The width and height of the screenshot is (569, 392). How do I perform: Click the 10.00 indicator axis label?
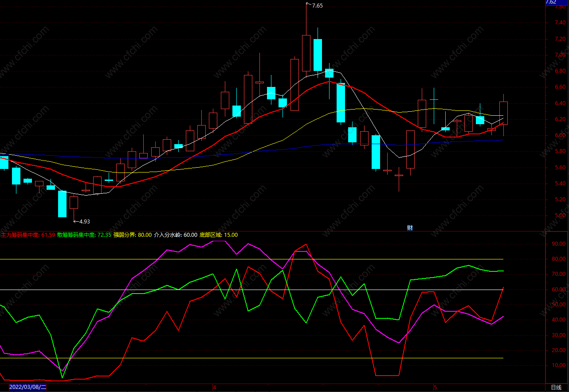[559, 366]
